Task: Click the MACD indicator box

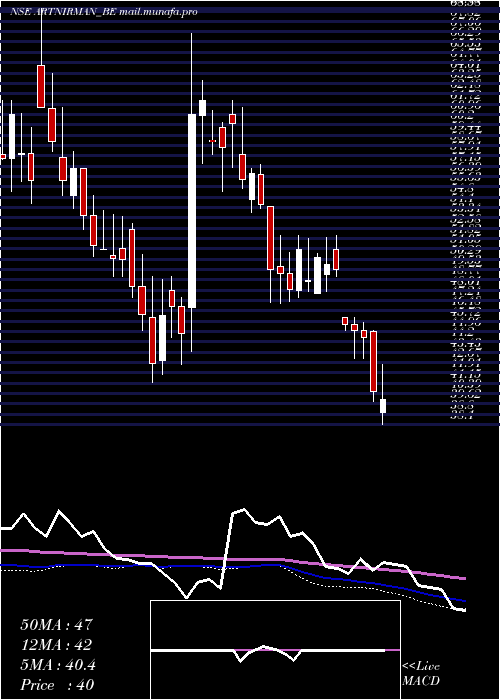Action: coord(275,650)
